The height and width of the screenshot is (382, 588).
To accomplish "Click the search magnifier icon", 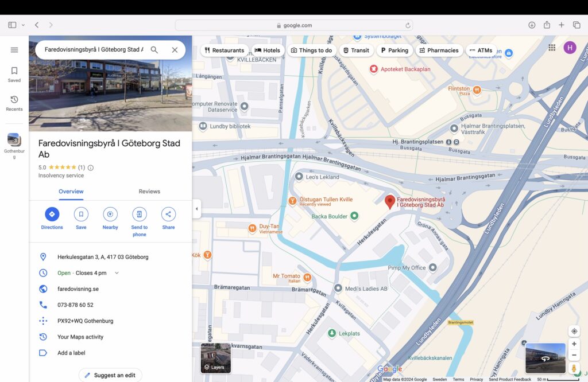I will coord(154,50).
